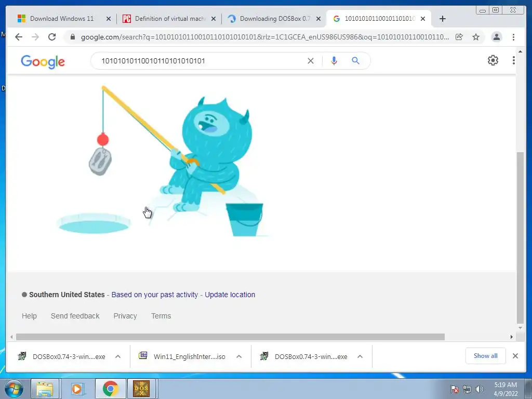Reload the current page
This screenshot has height=399, width=532.
[x=52, y=37]
